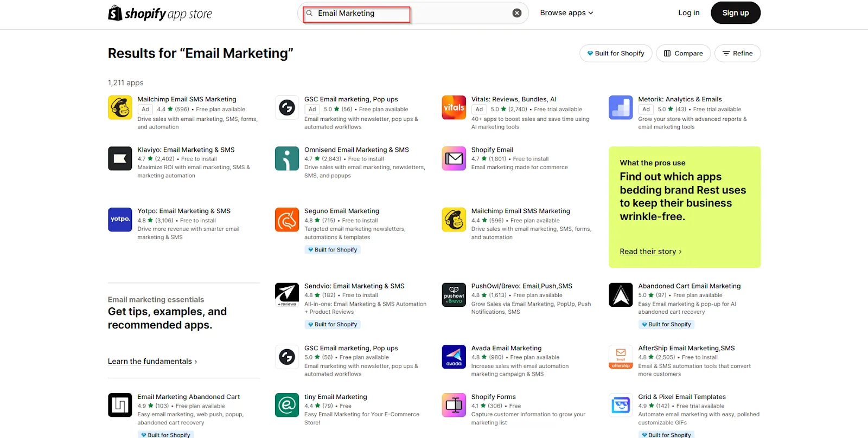Open the GSC Email marketing ad icon
Screen dimensions: 868x438
(287, 107)
